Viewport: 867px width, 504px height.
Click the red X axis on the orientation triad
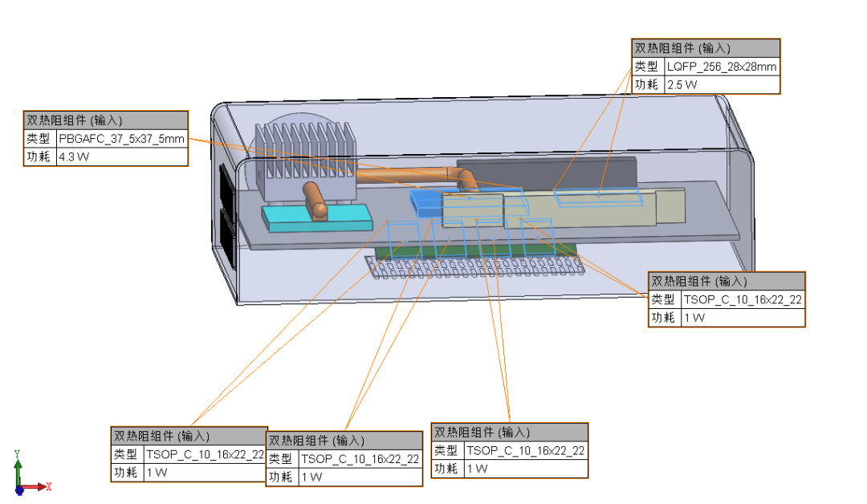click(x=34, y=486)
